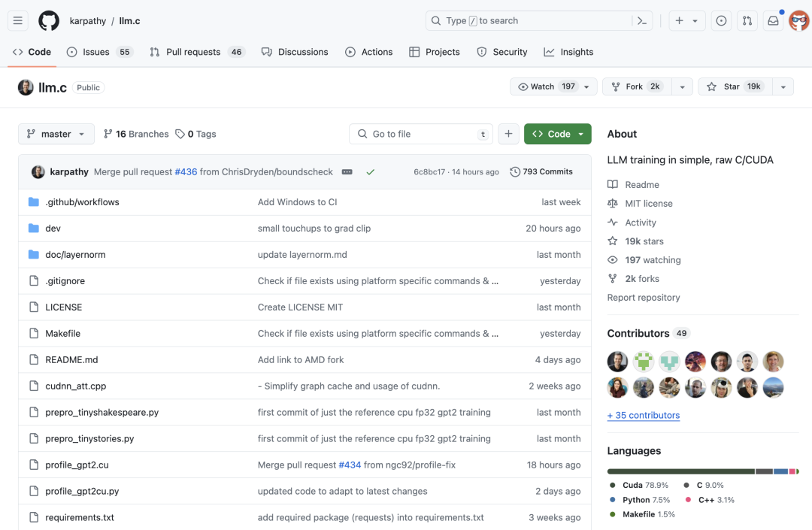Go to the GitHub homepage logo

point(49,21)
